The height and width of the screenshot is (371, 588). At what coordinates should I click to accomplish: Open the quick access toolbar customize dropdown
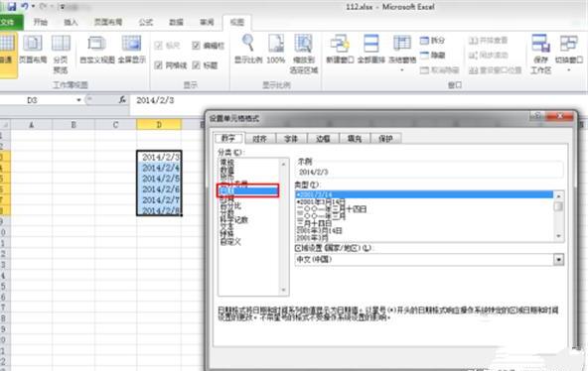[63, 7]
